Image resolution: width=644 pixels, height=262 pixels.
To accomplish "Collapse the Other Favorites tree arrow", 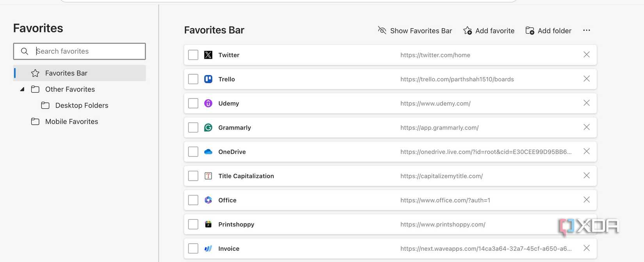I will [x=22, y=89].
